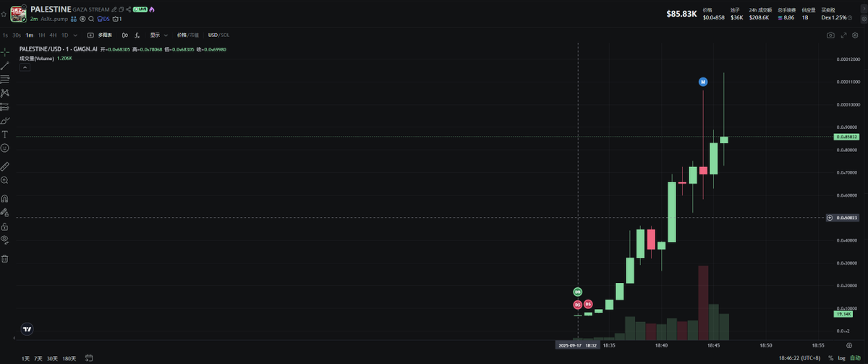868x364 pixels.
Task: Switch the chart currency to SOL
Action: pyautogui.click(x=225, y=35)
